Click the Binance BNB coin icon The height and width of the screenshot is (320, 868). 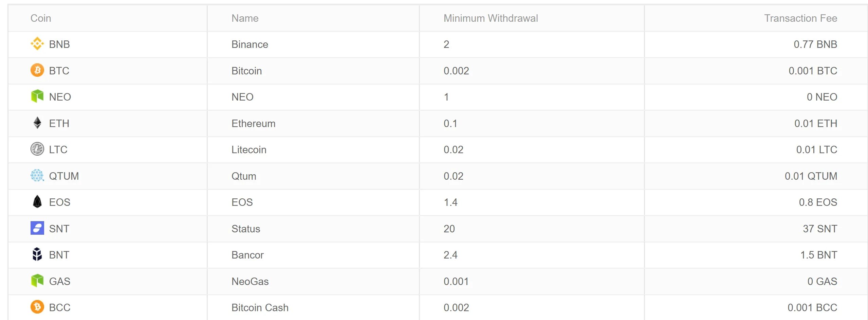click(x=37, y=44)
